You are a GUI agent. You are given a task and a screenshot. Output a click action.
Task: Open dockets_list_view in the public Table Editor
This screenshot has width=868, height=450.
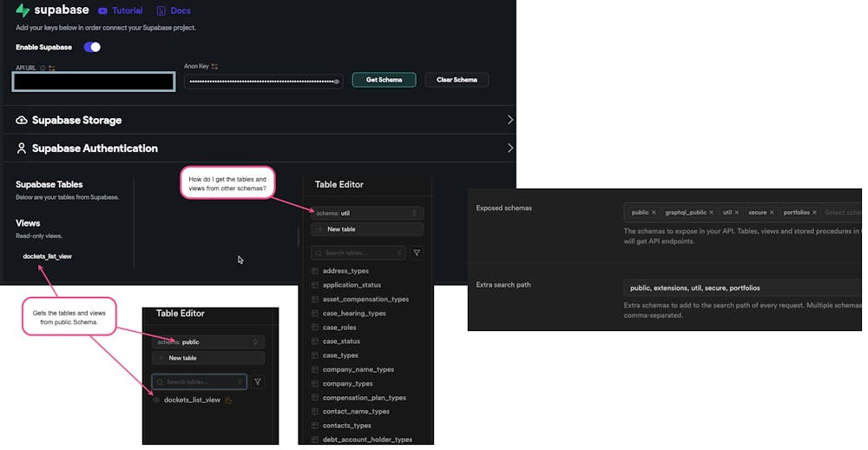tap(192, 400)
